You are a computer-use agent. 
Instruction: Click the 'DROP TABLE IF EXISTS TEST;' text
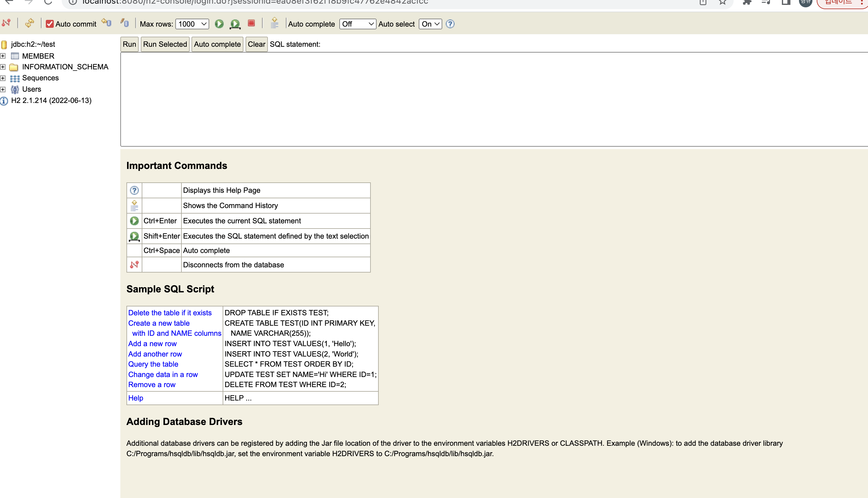[x=277, y=313]
